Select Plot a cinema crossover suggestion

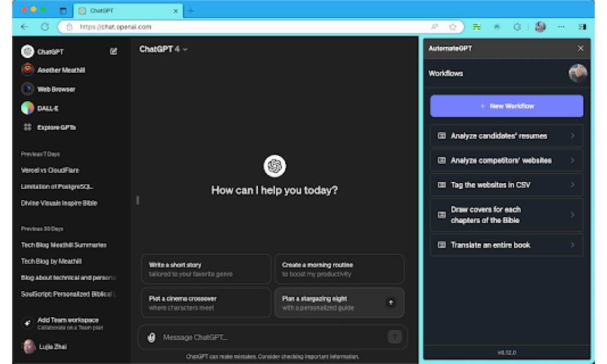pos(206,303)
